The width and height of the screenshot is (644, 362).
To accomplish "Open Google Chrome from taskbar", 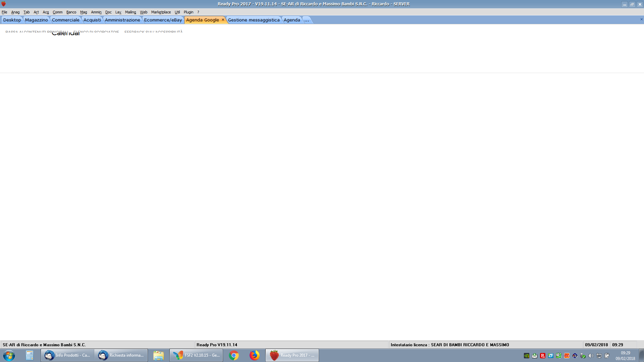I will [x=234, y=355].
